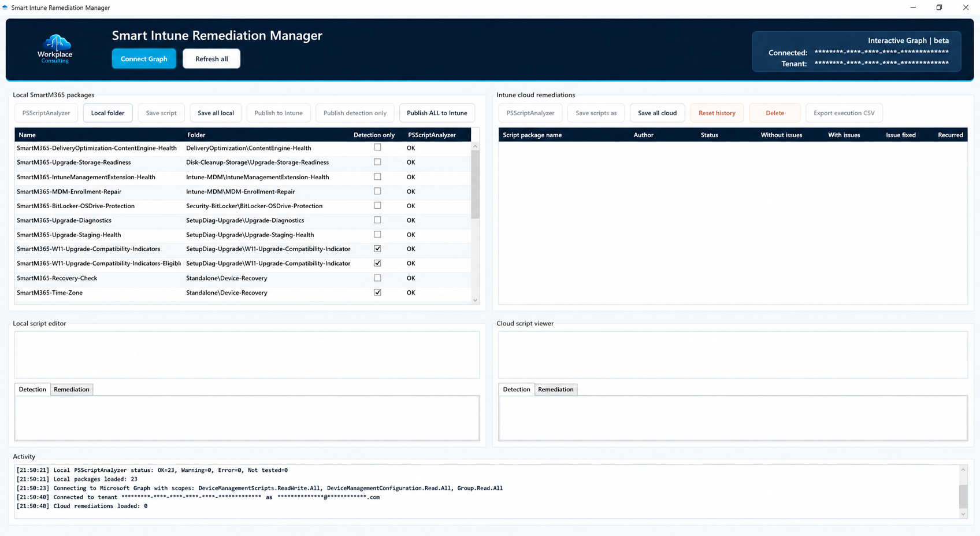Click the Activity log scrollbar thumb
Screen dimensions: 980x536
[963, 496]
